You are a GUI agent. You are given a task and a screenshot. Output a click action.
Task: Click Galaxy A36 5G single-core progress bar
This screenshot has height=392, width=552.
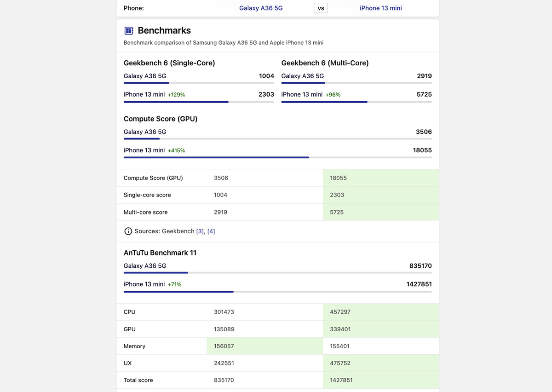coord(199,83)
